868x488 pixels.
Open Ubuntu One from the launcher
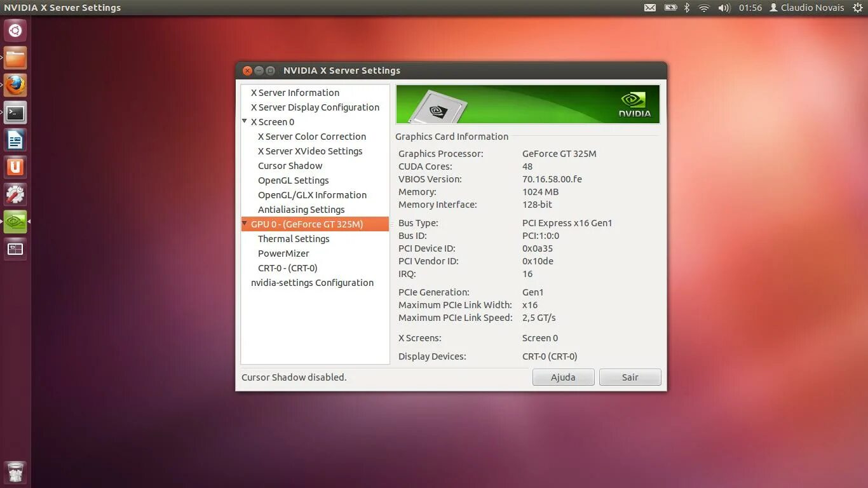(x=15, y=166)
